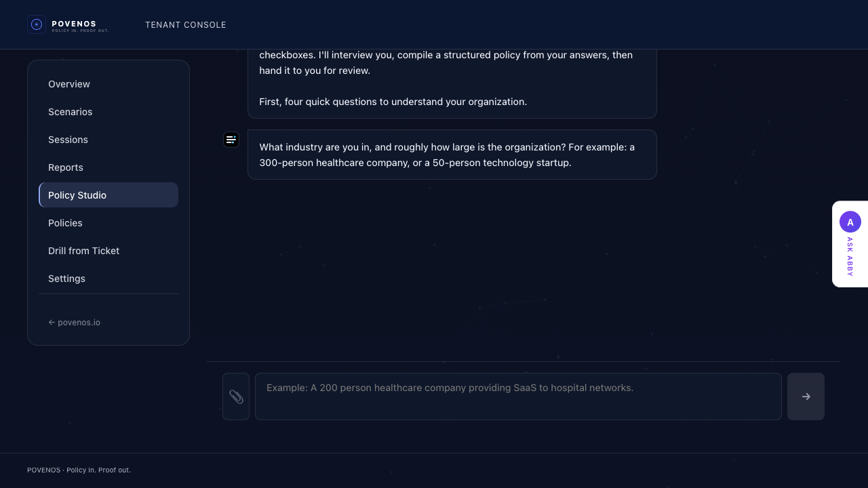
Task: Open a file with the paperclip icon
Action: click(x=236, y=396)
